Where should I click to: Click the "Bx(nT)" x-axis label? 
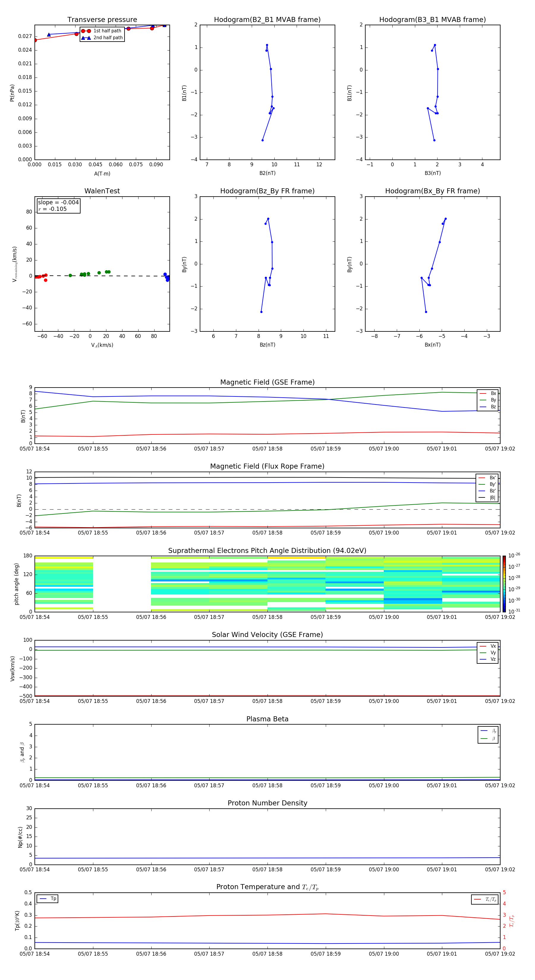(x=432, y=345)
